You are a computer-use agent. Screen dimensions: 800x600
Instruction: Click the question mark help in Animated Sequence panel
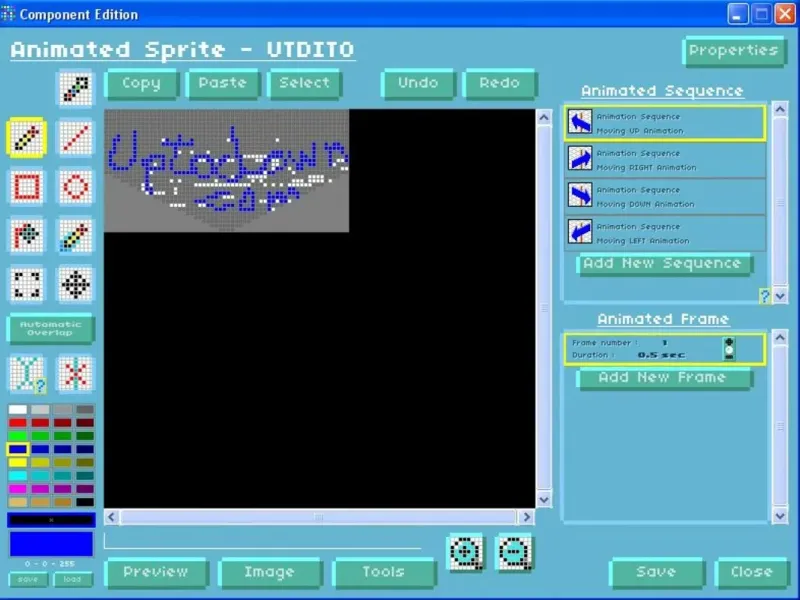tap(764, 296)
